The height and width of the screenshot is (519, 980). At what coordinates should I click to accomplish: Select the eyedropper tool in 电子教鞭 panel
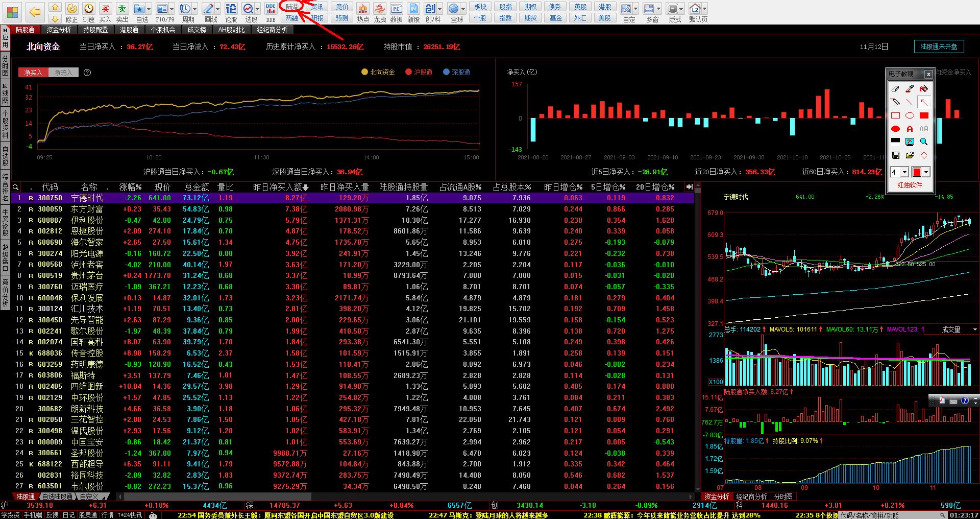910,89
